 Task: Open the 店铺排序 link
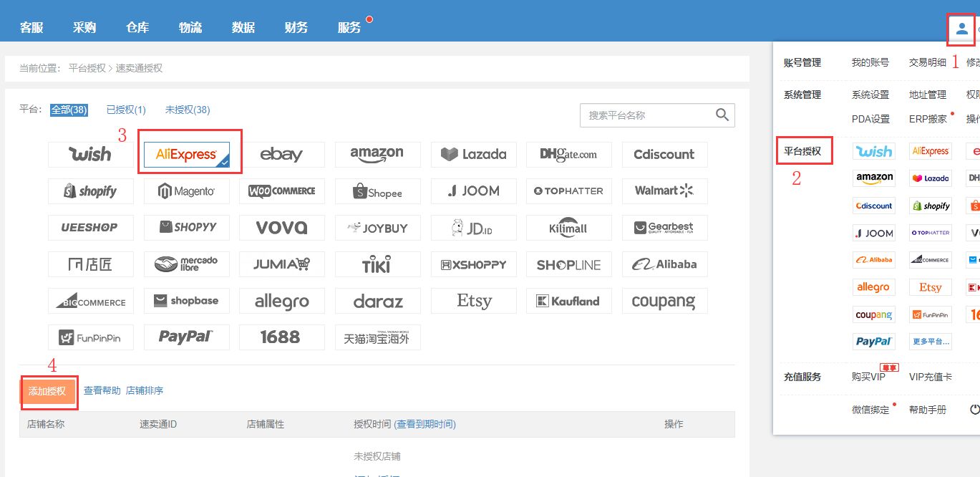(145, 390)
